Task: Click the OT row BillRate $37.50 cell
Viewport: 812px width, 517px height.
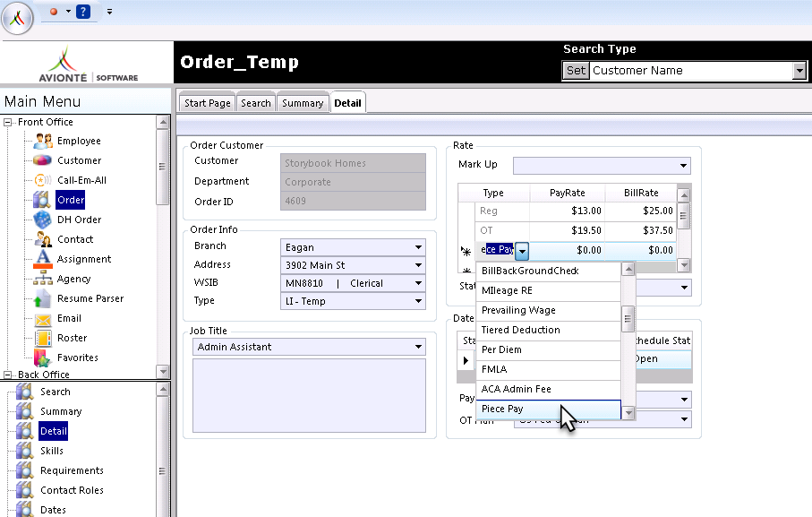Action: pos(641,230)
